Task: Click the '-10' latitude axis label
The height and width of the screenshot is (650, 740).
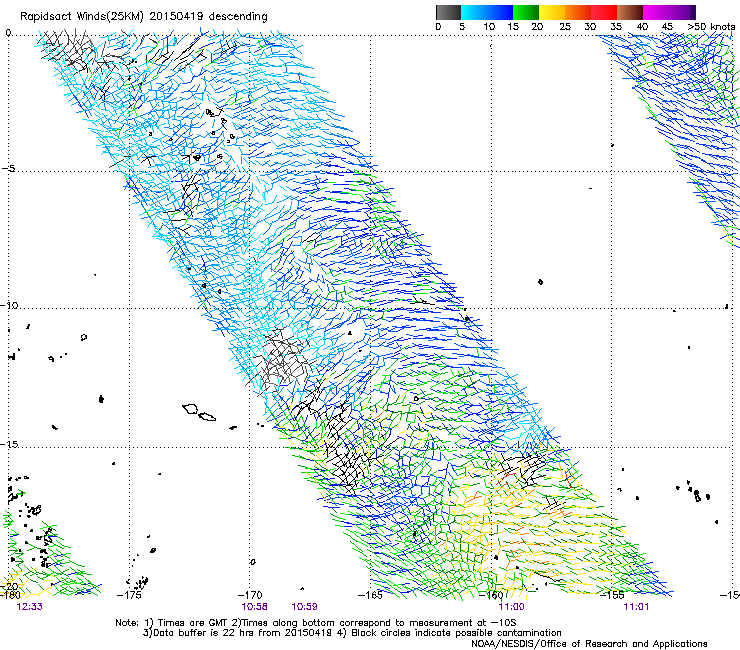Action: coord(9,305)
